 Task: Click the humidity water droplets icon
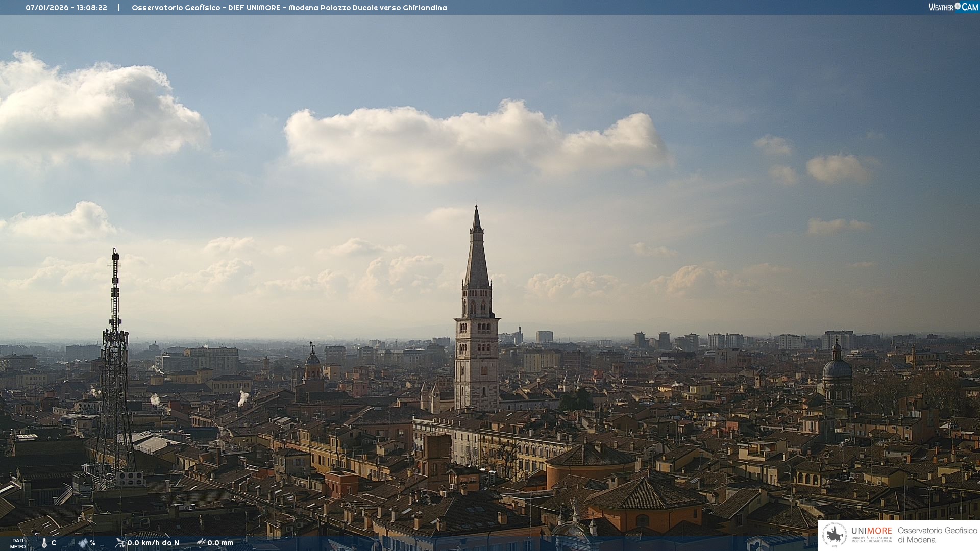point(83,543)
